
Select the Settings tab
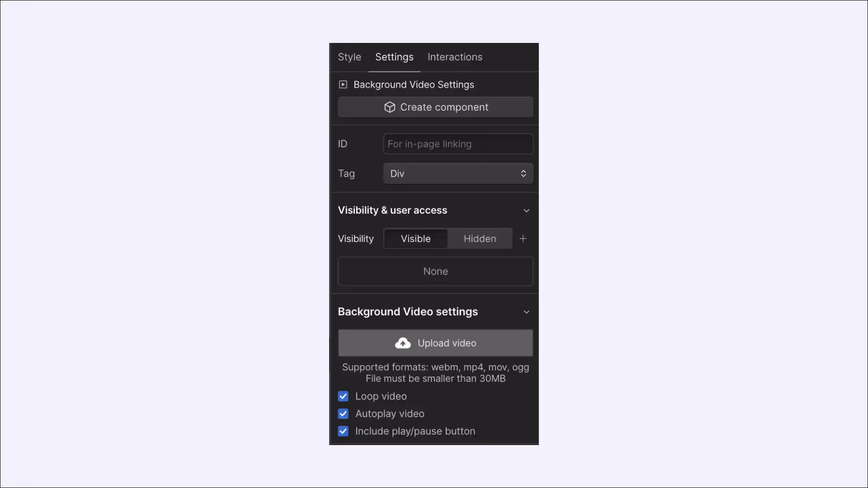[x=394, y=57]
